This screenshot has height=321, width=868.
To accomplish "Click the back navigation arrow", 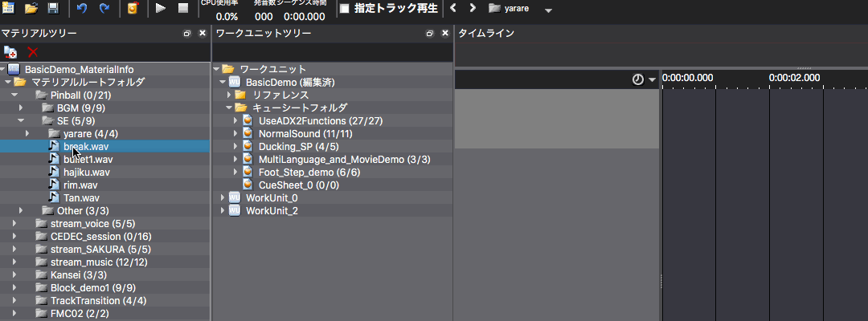I will tap(453, 9).
